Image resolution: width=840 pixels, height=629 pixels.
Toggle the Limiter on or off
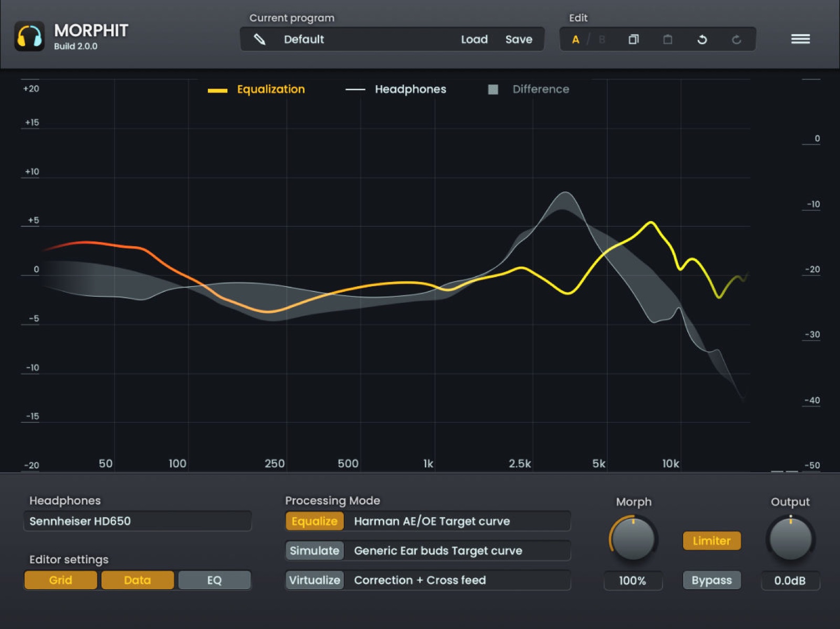(x=711, y=541)
